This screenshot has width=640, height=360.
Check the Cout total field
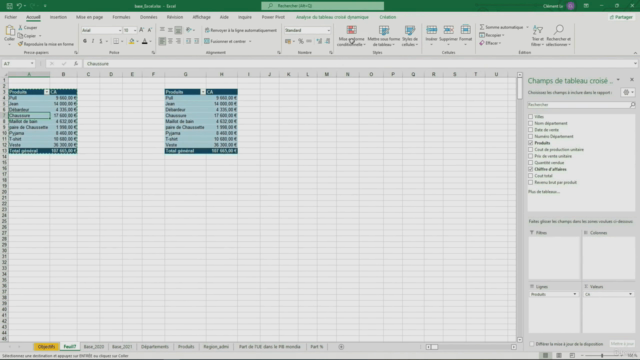(531, 176)
